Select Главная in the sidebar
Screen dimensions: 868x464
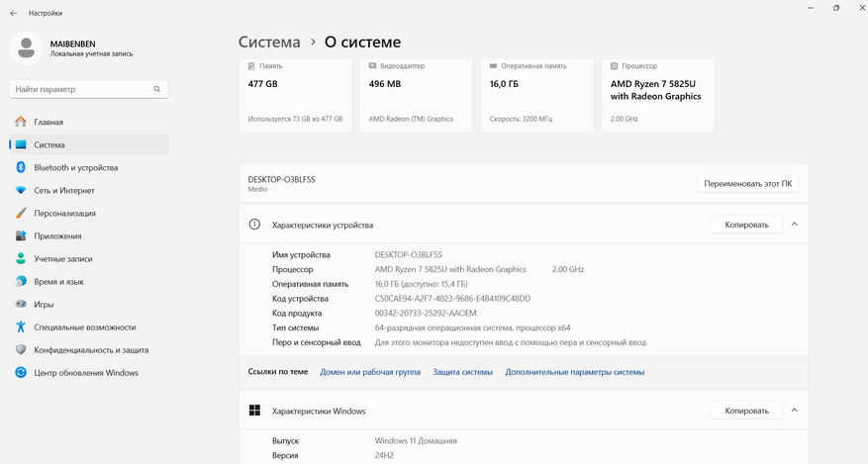[x=48, y=123]
